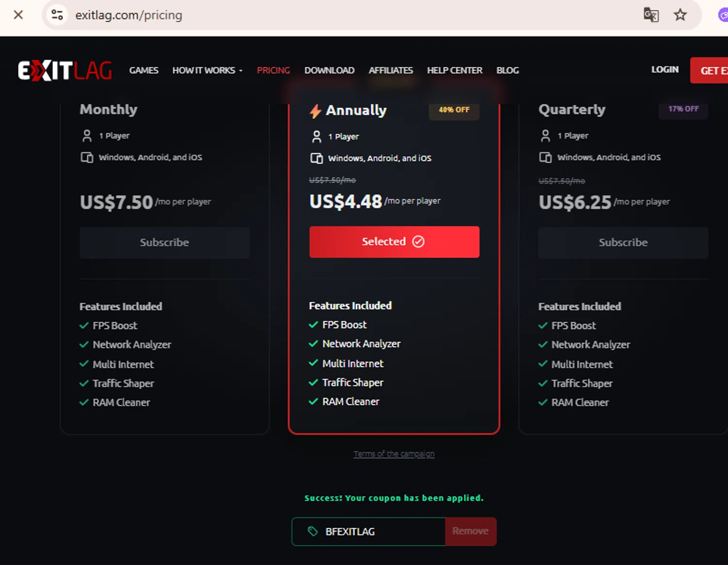Viewport: 728px width, 565px height.
Task: Bookmark this page with the star icon
Action: coord(680,15)
